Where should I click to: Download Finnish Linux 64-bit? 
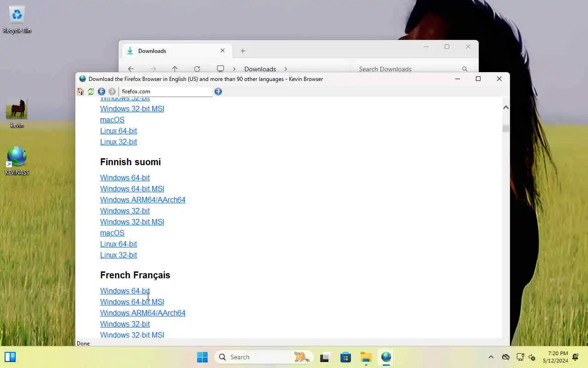coord(119,244)
